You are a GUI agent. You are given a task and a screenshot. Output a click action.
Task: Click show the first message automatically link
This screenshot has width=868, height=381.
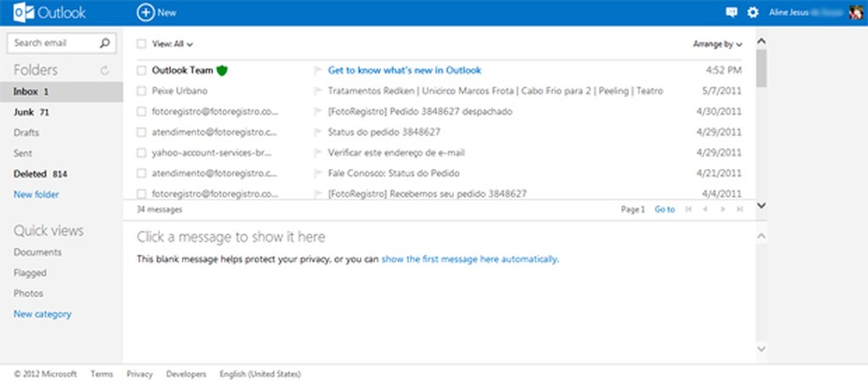click(470, 258)
